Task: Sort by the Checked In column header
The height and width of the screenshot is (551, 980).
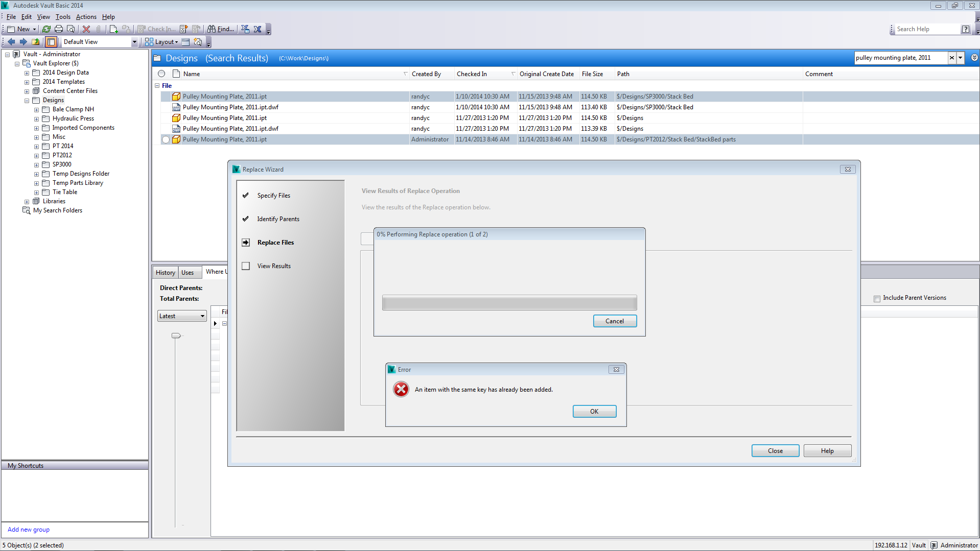Action: [485, 74]
